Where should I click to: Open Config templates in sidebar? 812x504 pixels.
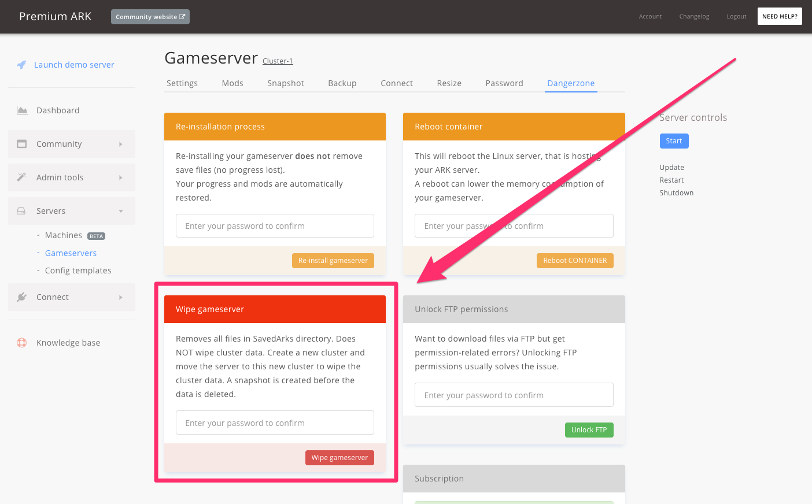(78, 270)
